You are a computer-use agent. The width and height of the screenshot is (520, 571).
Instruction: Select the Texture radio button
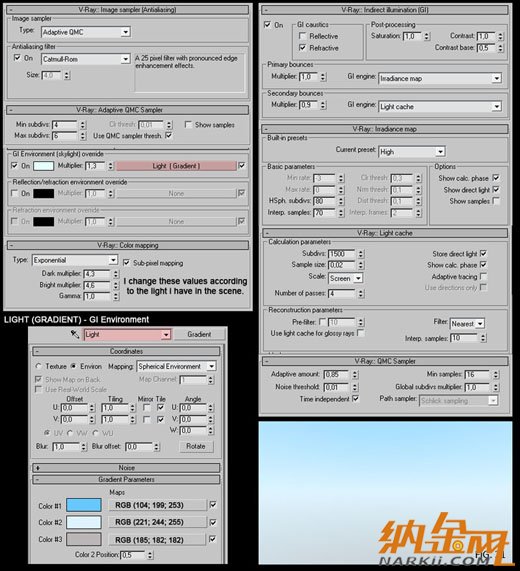click(x=39, y=366)
